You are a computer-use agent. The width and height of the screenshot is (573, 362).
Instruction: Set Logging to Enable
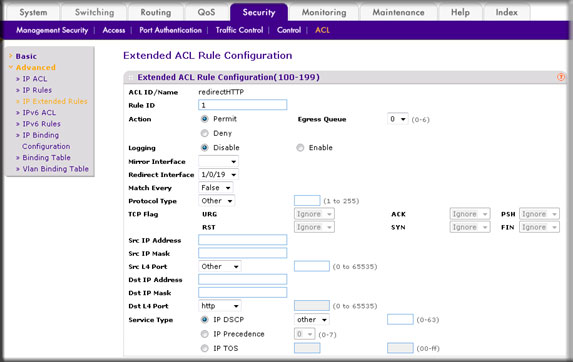300,148
